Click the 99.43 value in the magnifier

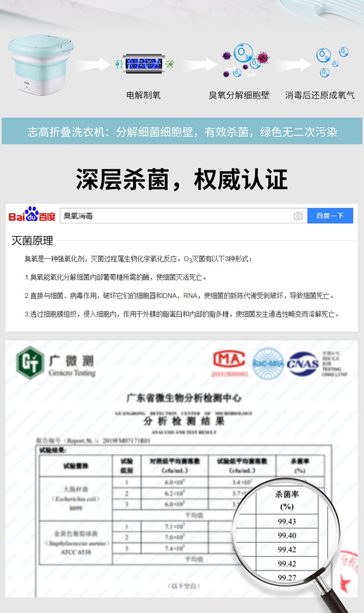pos(287,521)
